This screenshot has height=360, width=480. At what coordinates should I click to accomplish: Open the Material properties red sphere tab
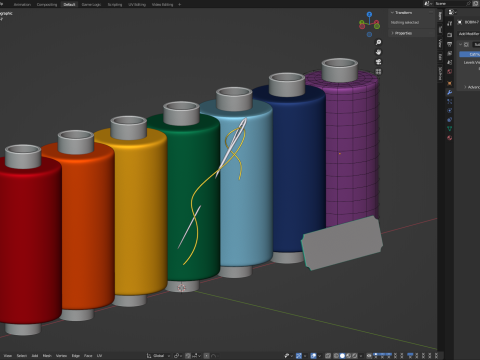tap(449, 138)
